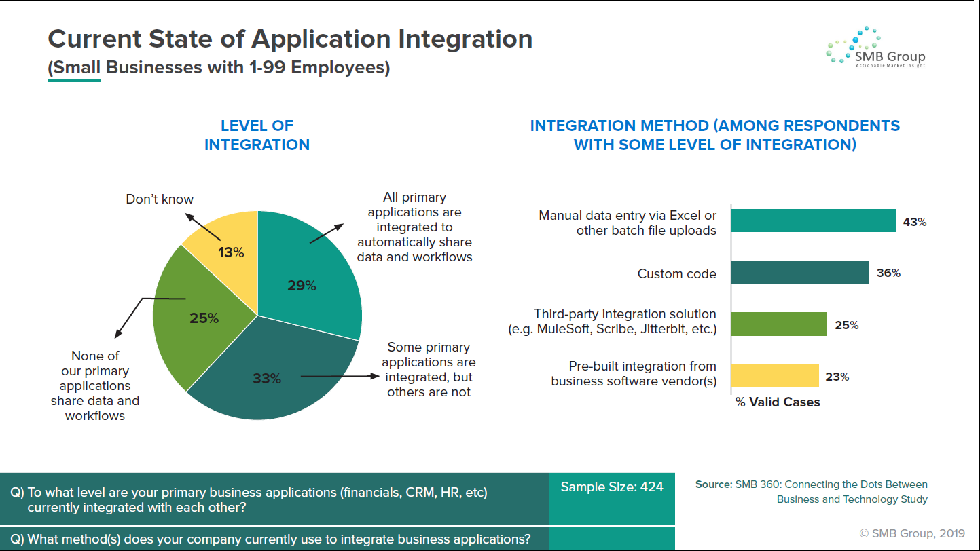
Task: Click the subtitle '(Small Businesses with 1-99 Employees)'
Action: 219,68
